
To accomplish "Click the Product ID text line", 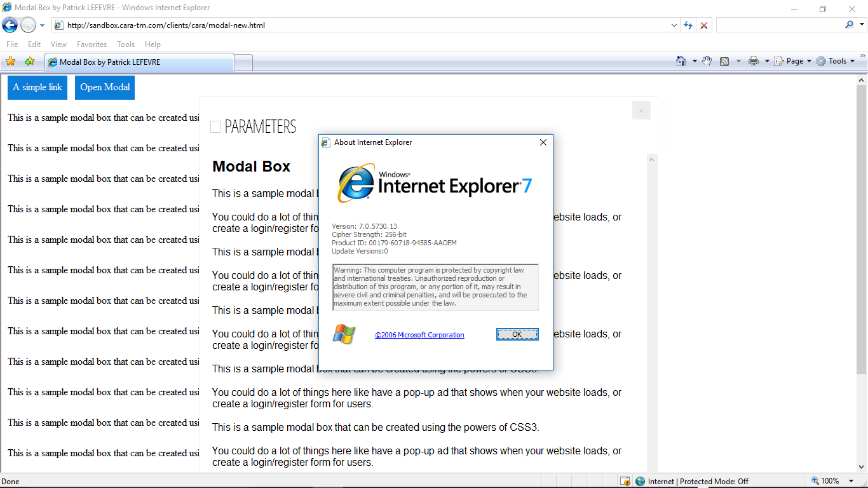I will 394,243.
